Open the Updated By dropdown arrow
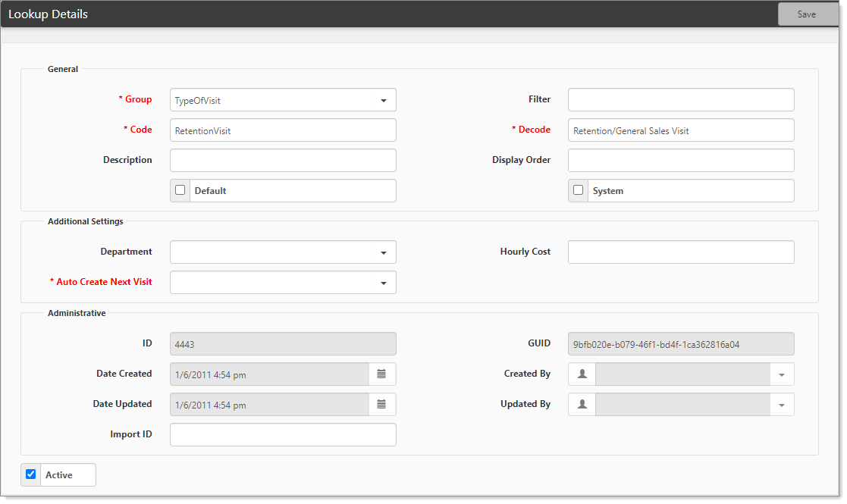The width and height of the screenshot is (847, 504). click(x=782, y=405)
